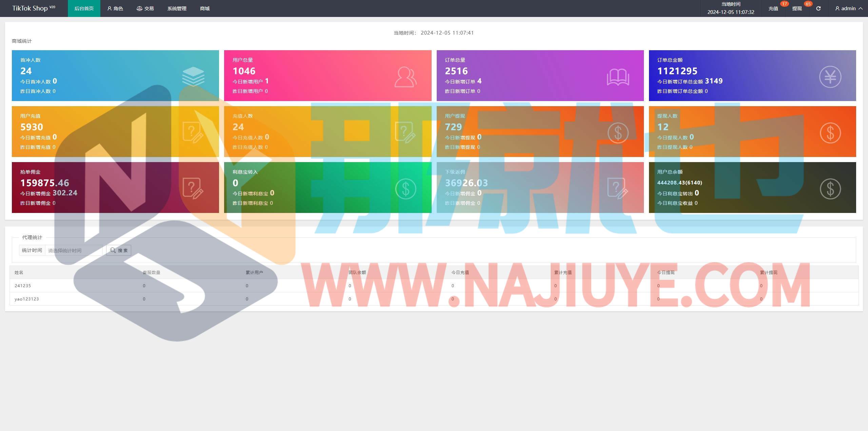Open the 系统管理 menu
The width and height of the screenshot is (868, 431).
[177, 8]
